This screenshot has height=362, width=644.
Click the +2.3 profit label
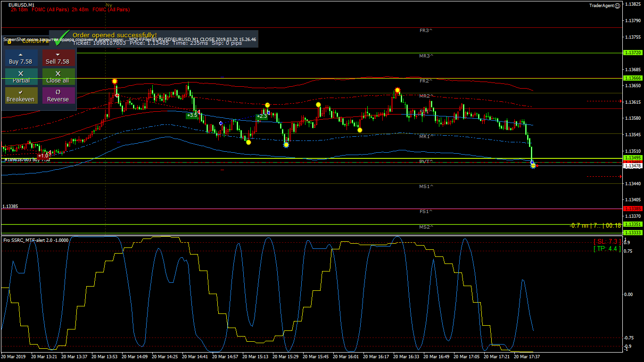pos(262,116)
